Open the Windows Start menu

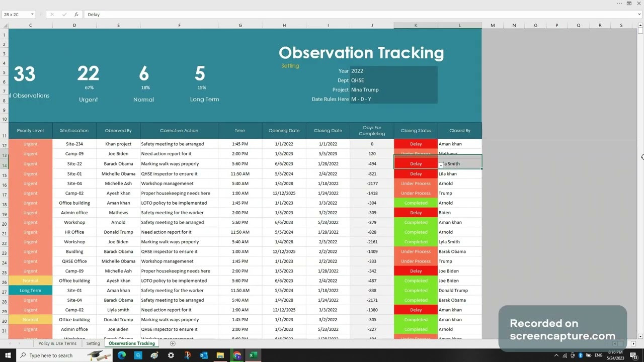point(8,355)
